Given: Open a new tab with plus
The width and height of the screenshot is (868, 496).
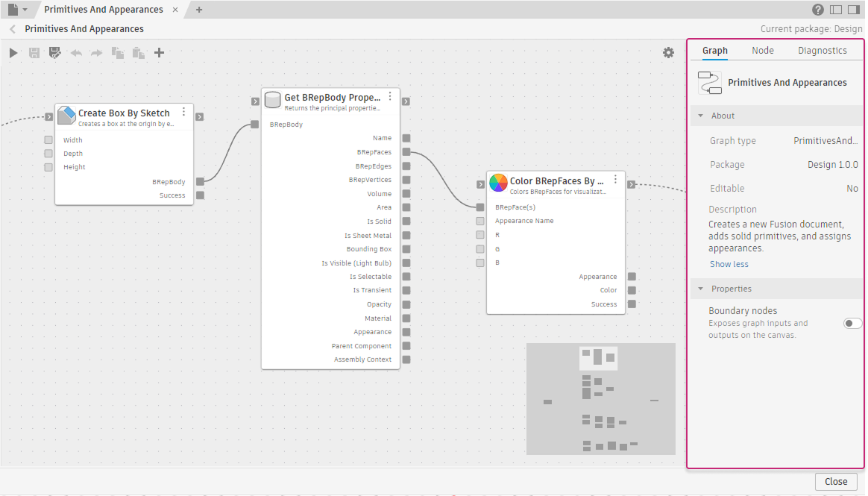Looking at the screenshot, I should 199,10.
